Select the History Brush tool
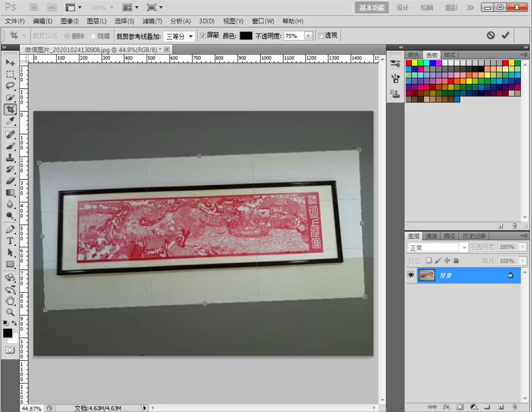 (x=10, y=169)
